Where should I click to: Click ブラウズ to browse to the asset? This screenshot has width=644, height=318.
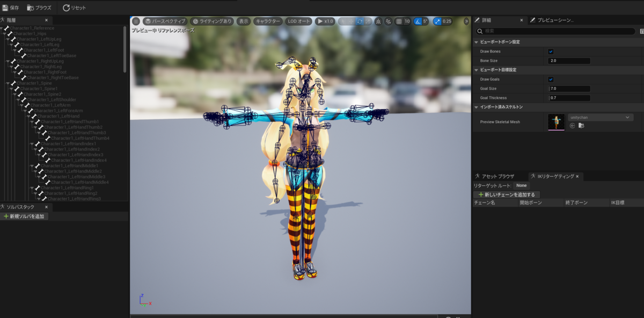[x=40, y=8]
